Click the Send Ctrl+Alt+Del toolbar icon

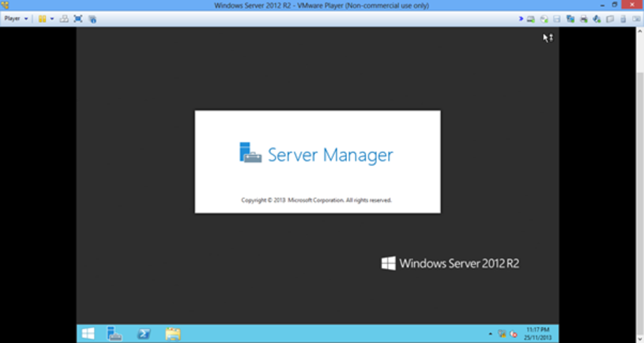64,19
